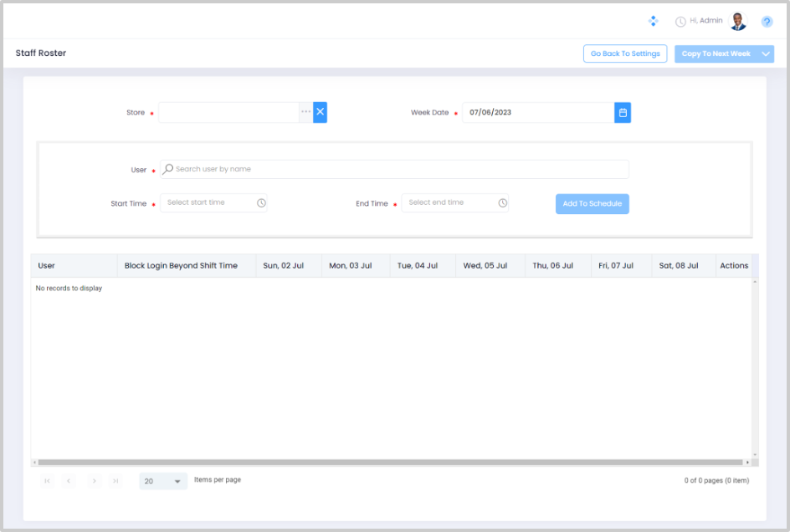Open the items per page dropdown
790x532 pixels.
pyautogui.click(x=163, y=481)
